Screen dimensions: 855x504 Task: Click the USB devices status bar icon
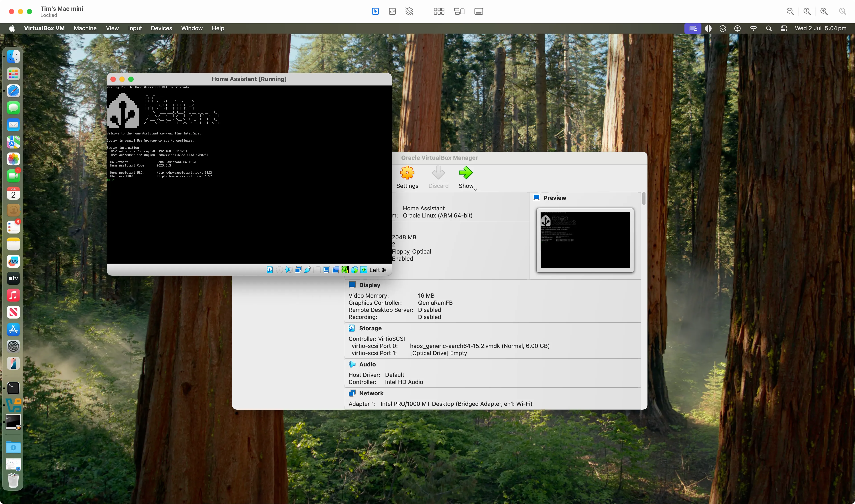point(308,270)
